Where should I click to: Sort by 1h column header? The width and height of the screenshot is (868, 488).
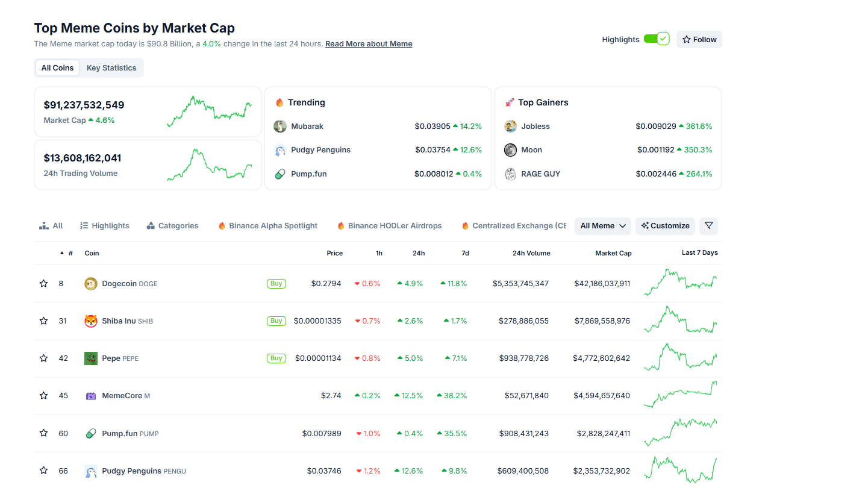pyautogui.click(x=379, y=253)
